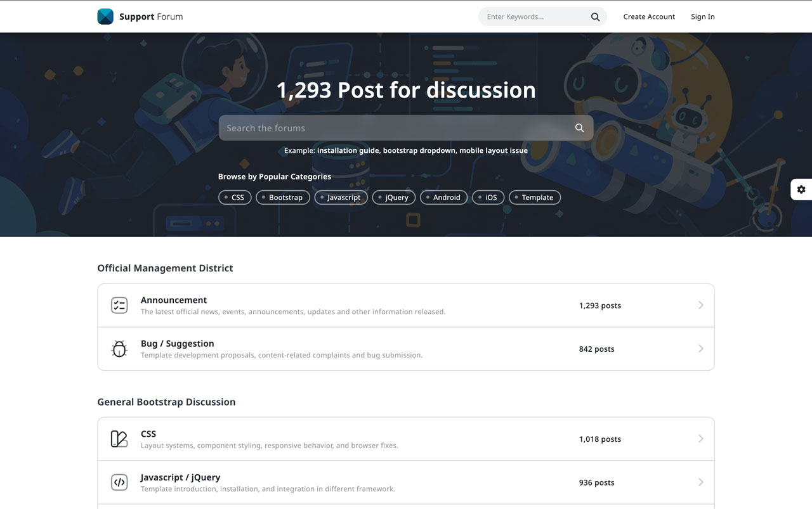Screen dimensions: 812x509
Task: Select the Bootstrap category tag
Action: click(x=283, y=198)
